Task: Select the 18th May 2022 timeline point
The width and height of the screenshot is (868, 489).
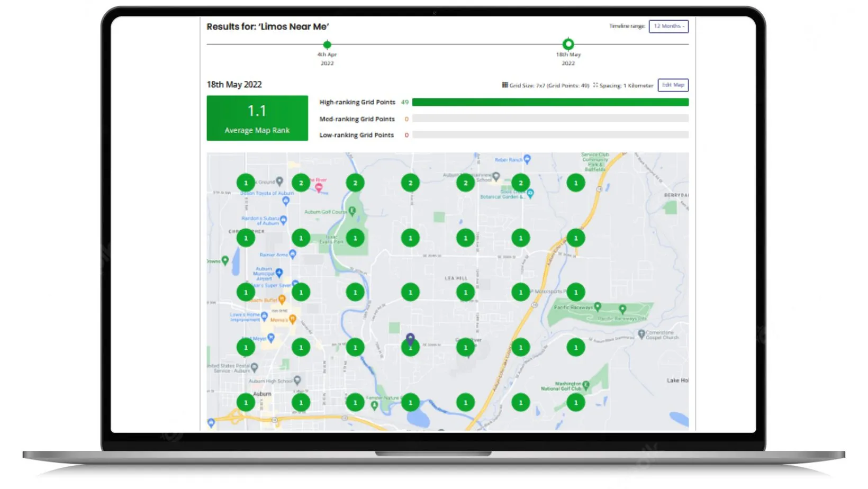Action: click(x=568, y=44)
